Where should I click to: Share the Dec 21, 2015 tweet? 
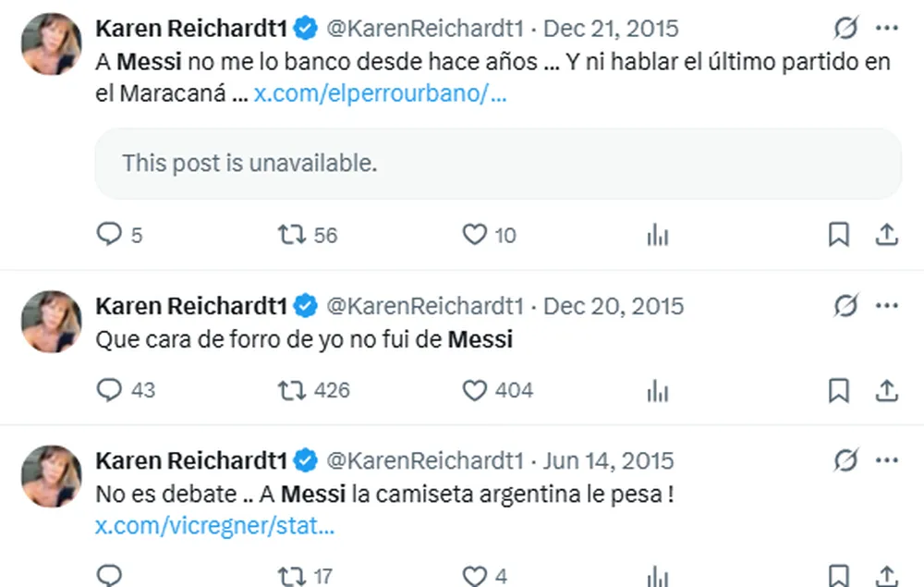pyautogui.click(x=886, y=236)
